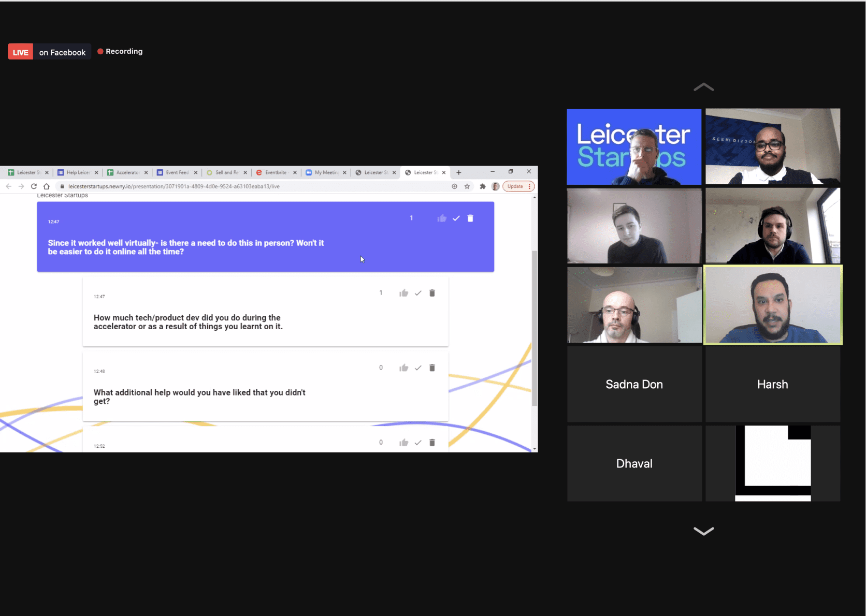The height and width of the screenshot is (616, 866).
Task: Trash the 'What additional help' question
Action: coord(432,368)
